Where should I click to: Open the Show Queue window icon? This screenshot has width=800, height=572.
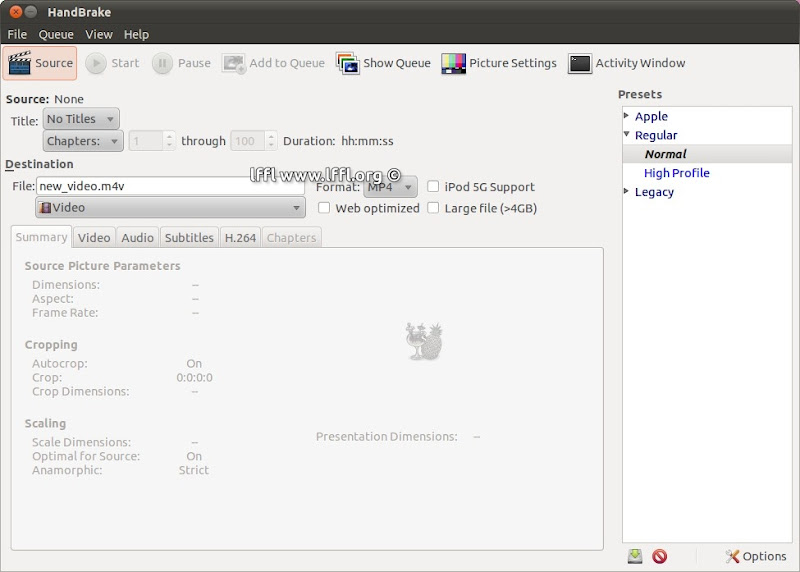point(347,63)
